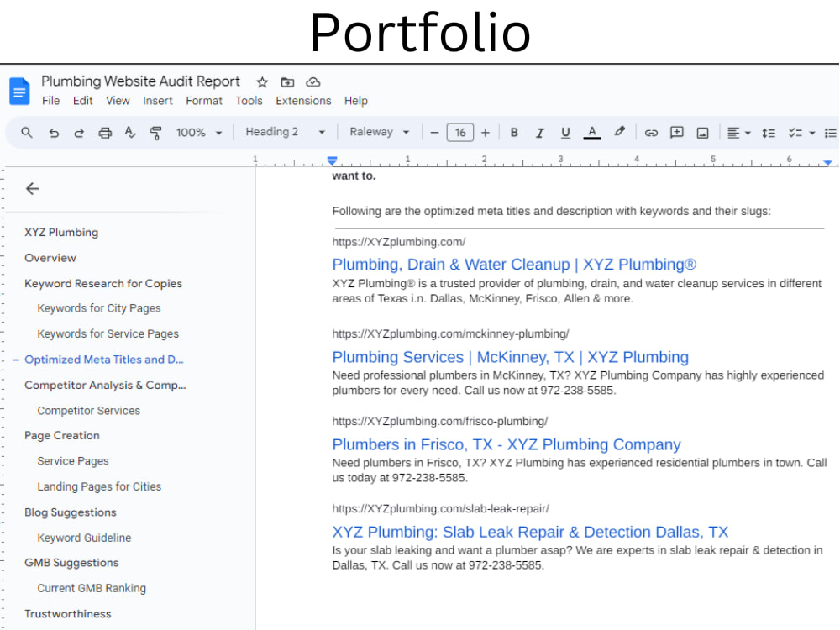Select Optimized Meta Titles outline item
Viewport: 840px width, 630px height.
click(104, 360)
